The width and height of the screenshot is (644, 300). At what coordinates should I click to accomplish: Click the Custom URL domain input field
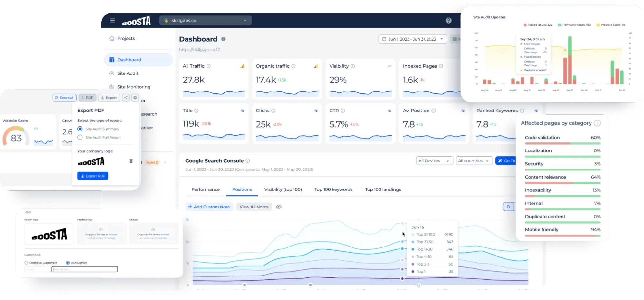[x=84, y=269]
